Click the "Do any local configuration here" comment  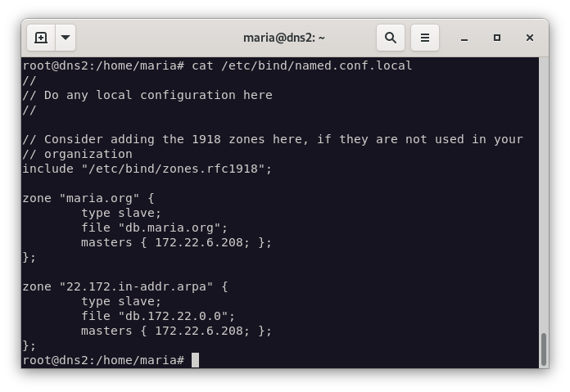(x=157, y=95)
